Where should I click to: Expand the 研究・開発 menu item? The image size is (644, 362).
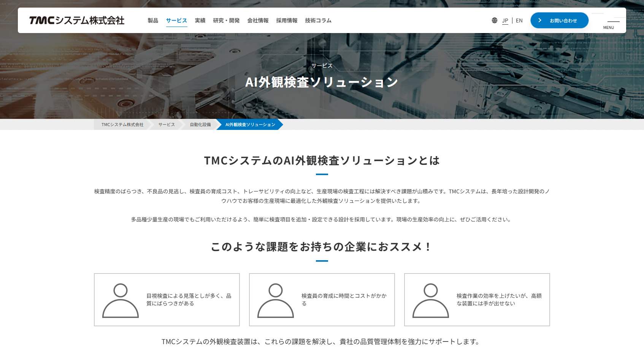(x=226, y=21)
